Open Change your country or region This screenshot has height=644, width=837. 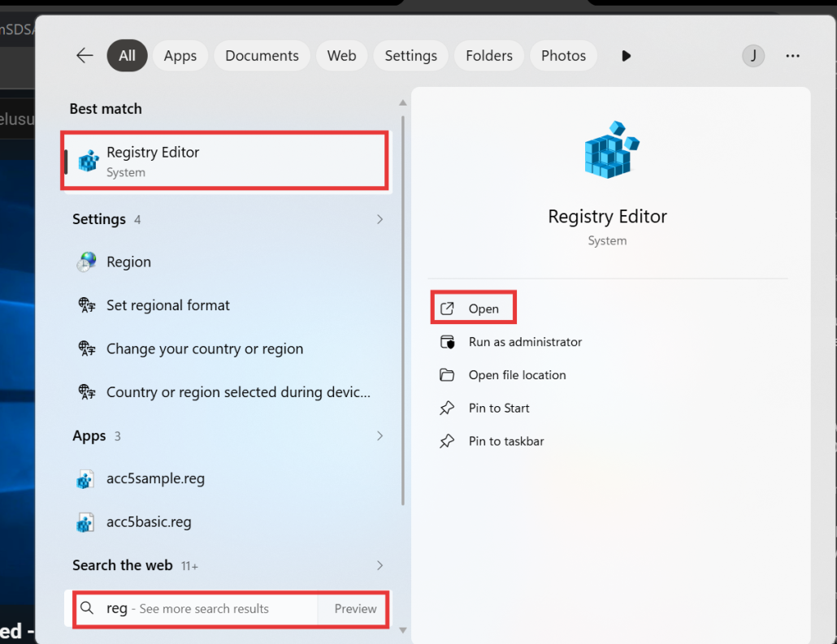[x=228, y=348]
